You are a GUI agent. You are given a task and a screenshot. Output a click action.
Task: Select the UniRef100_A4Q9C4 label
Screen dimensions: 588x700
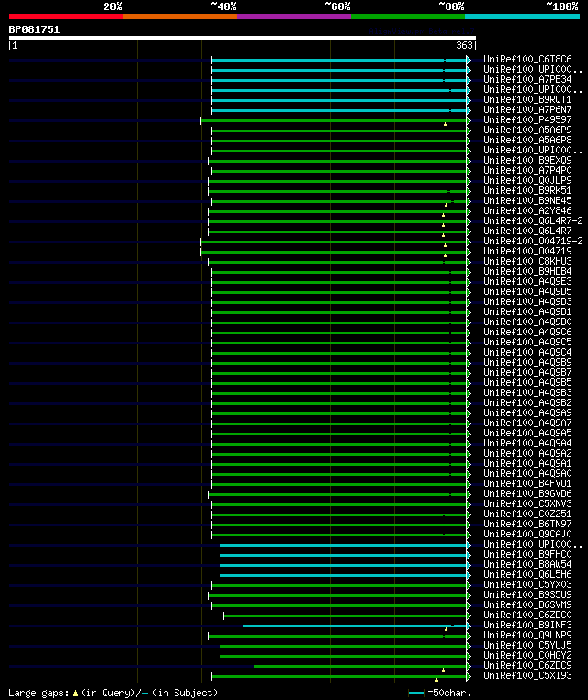point(527,352)
